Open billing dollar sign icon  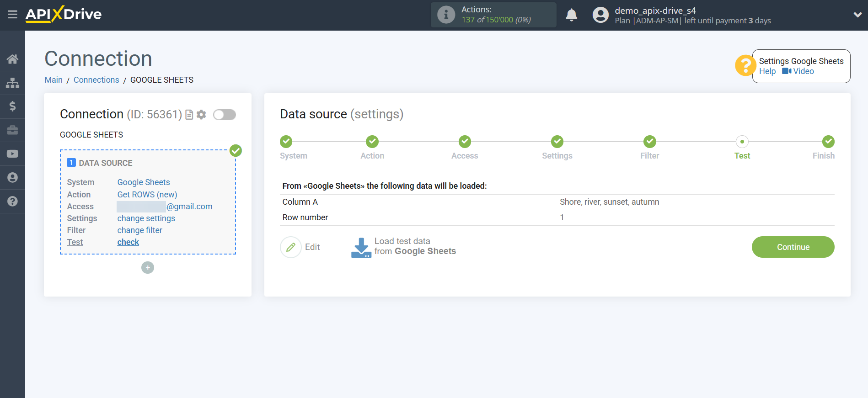pos(12,106)
